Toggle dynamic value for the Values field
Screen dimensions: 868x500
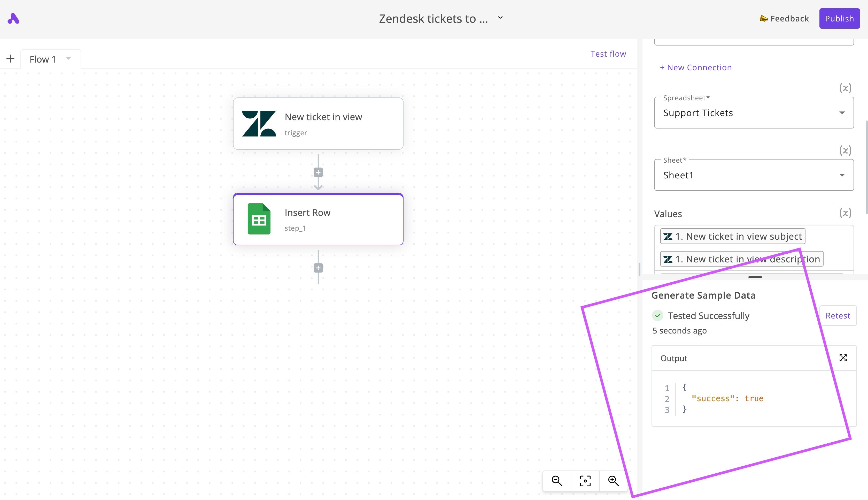[845, 213]
